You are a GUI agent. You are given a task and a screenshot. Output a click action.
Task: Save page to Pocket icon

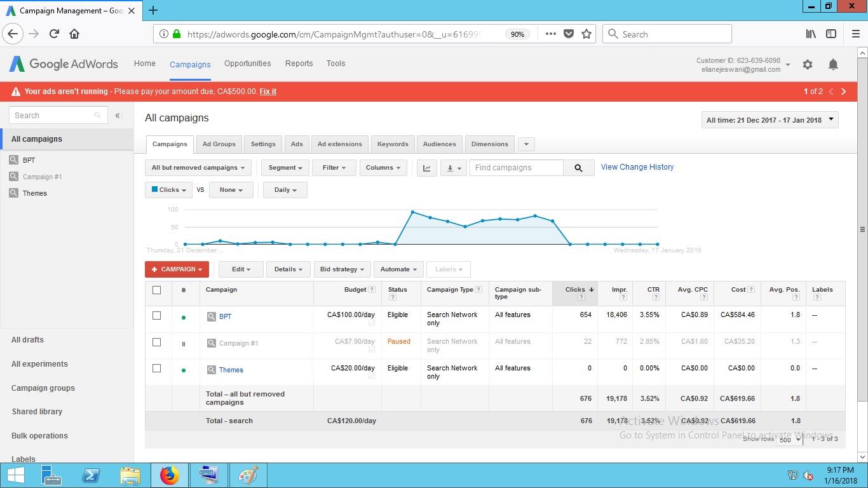pyautogui.click(x=569, y=34)
